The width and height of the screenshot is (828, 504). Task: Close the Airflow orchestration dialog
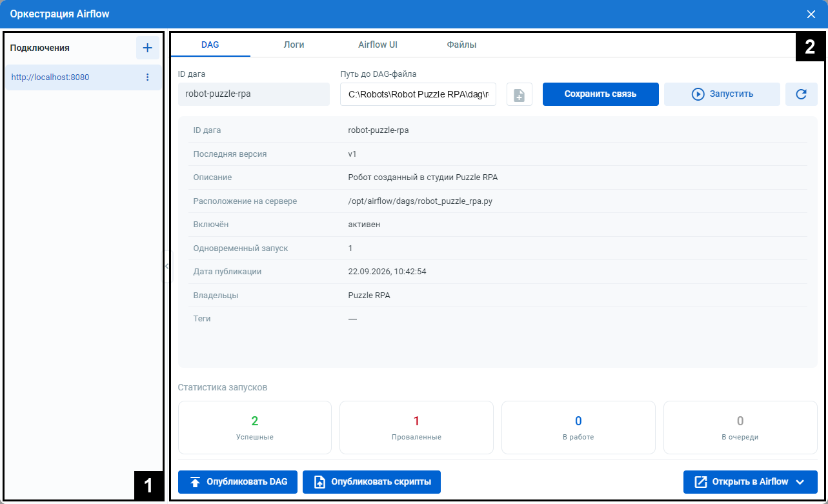click(x=811, y=14)
